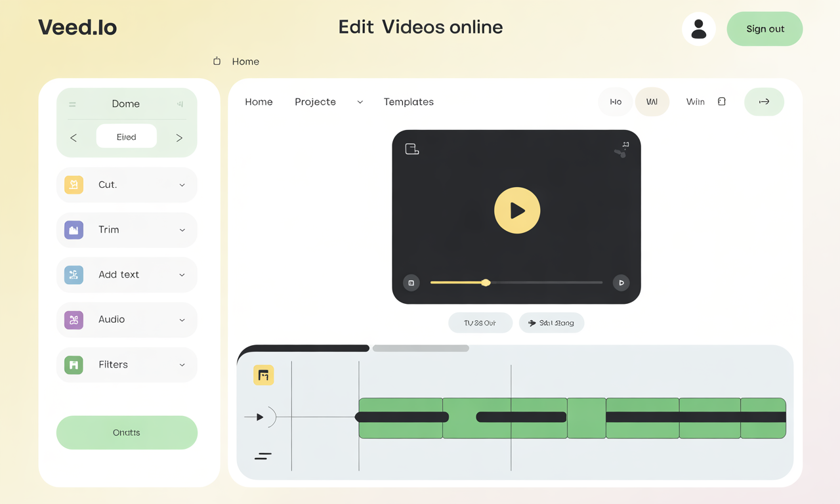Open the user profile avatar
Viewport: 840px width, 504px height.
coord(699,29)
